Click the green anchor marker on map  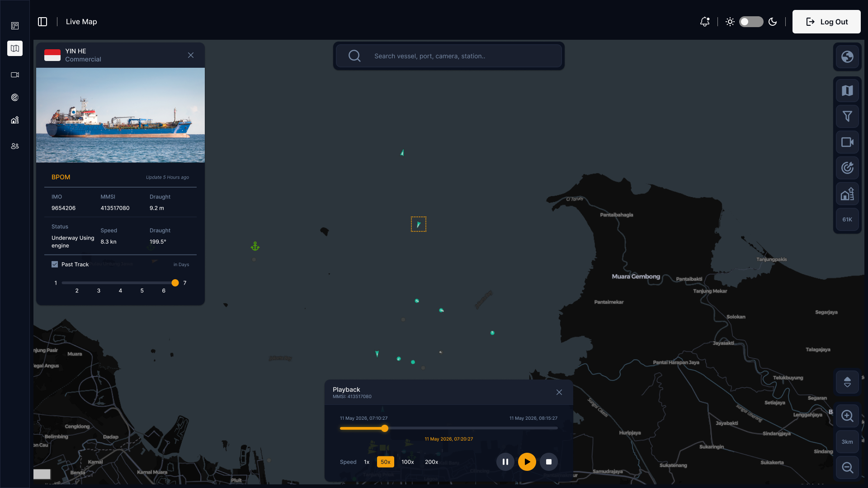255,246
